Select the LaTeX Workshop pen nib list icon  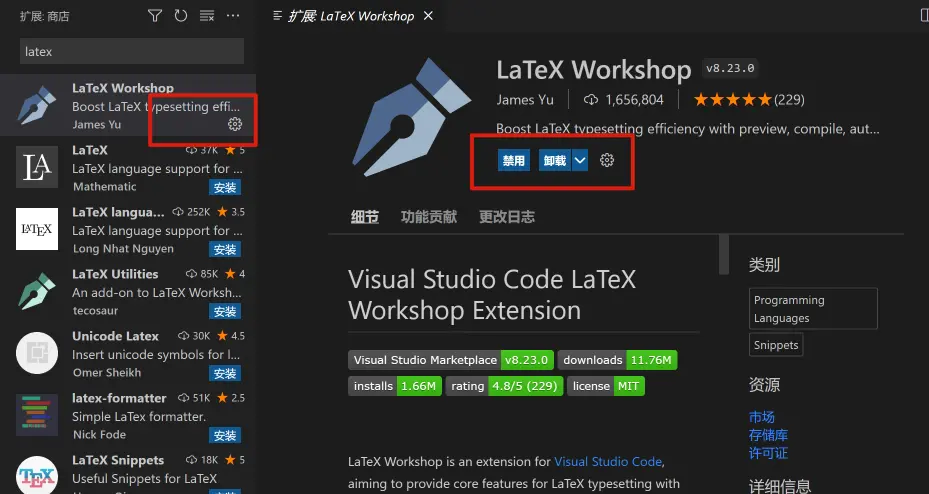point(37,105)
